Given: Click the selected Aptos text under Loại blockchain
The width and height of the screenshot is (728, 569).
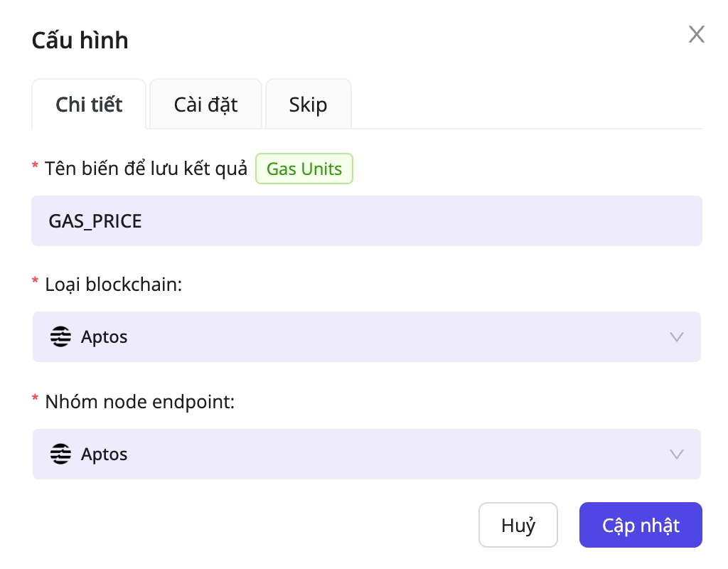Looking at the screenshot, I should pyautogui.click(x=105, y=336).
